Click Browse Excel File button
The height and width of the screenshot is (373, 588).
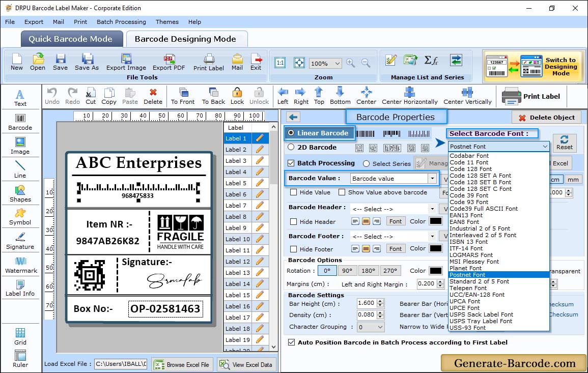tap(182, 364)
